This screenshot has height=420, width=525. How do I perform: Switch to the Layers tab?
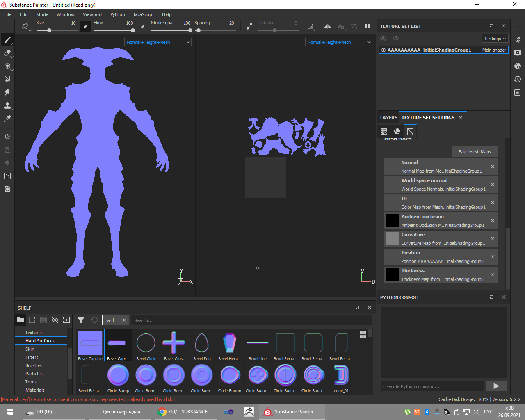[x=388, y=118]
